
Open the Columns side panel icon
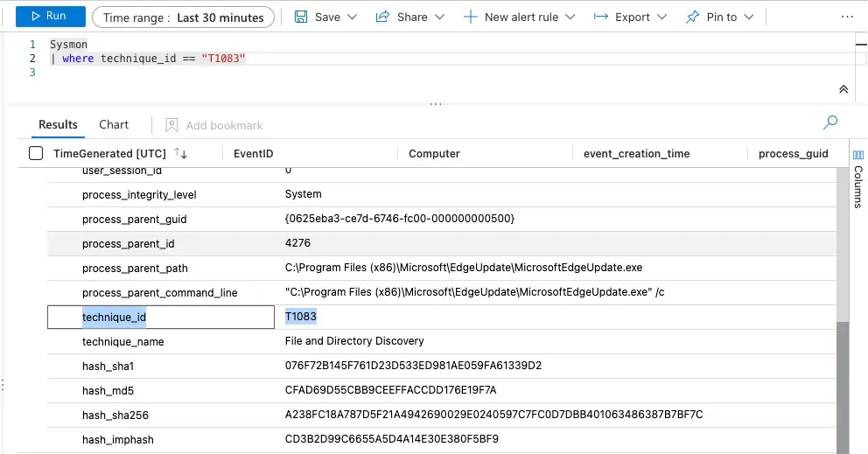pyautogui.click(x=858, y=155)
